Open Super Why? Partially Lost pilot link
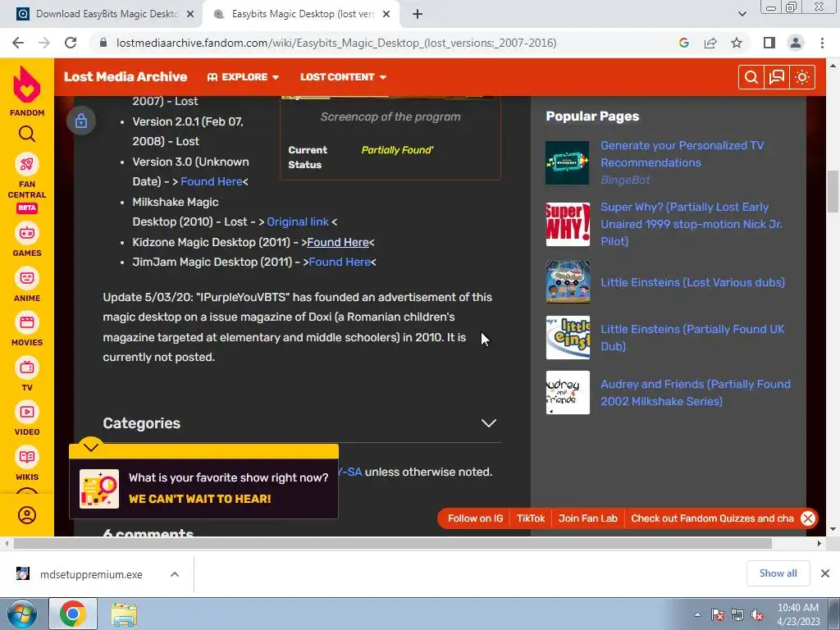 click(692, 224)
